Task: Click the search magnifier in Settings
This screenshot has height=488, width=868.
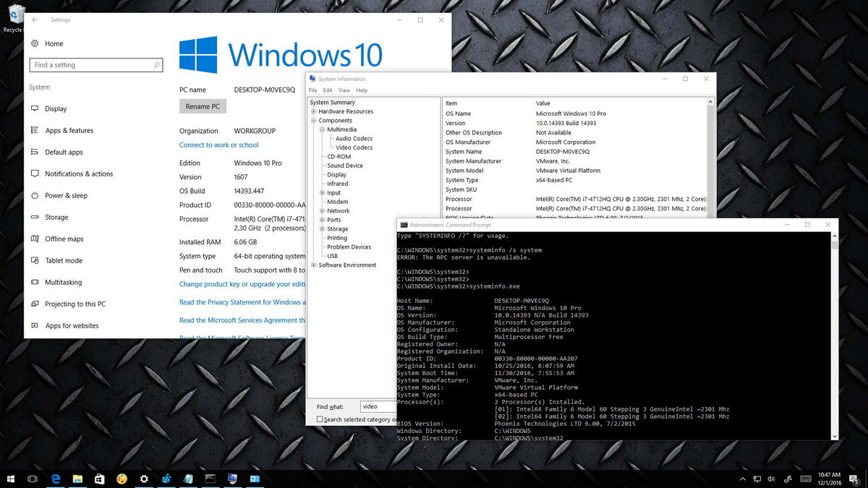Action: tap(157, 65)
